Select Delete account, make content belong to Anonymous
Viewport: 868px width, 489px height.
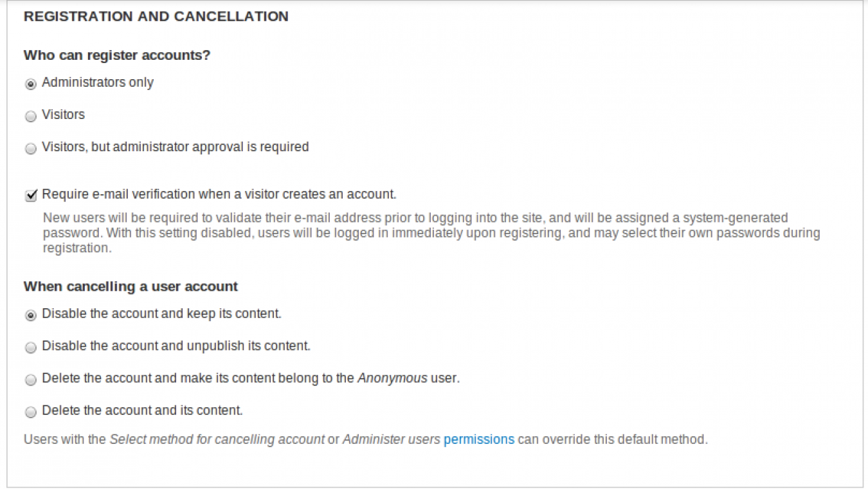click(30, 379)
